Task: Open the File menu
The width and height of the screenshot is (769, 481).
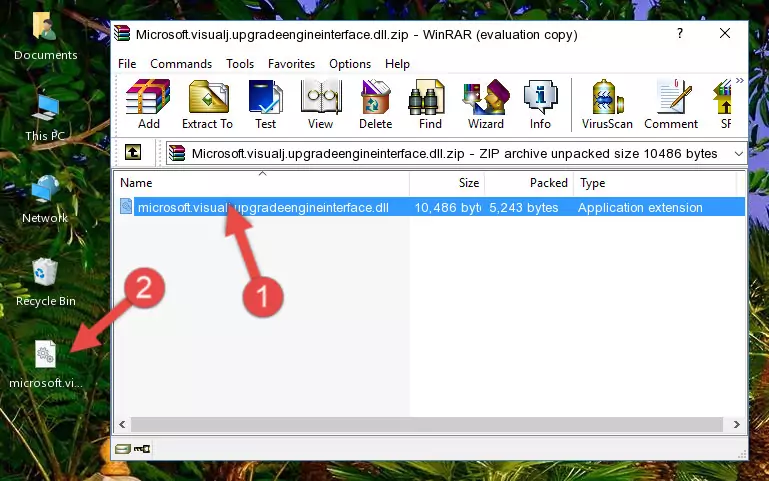Action: pos(127,64)
